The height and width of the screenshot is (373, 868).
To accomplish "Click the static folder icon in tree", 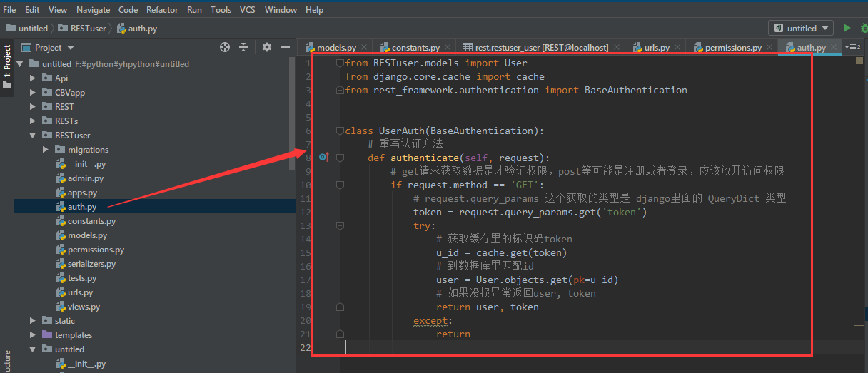I will [x=47, y=321].
